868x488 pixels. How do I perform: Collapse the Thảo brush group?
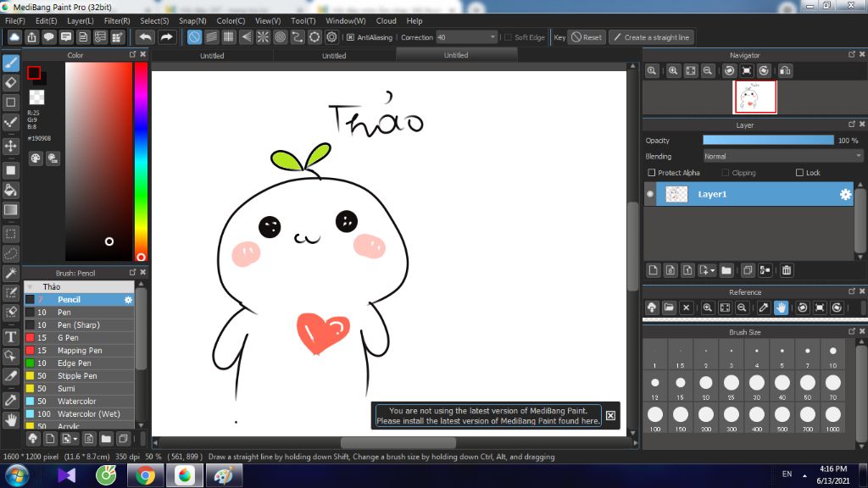click(x=30, y=286)
